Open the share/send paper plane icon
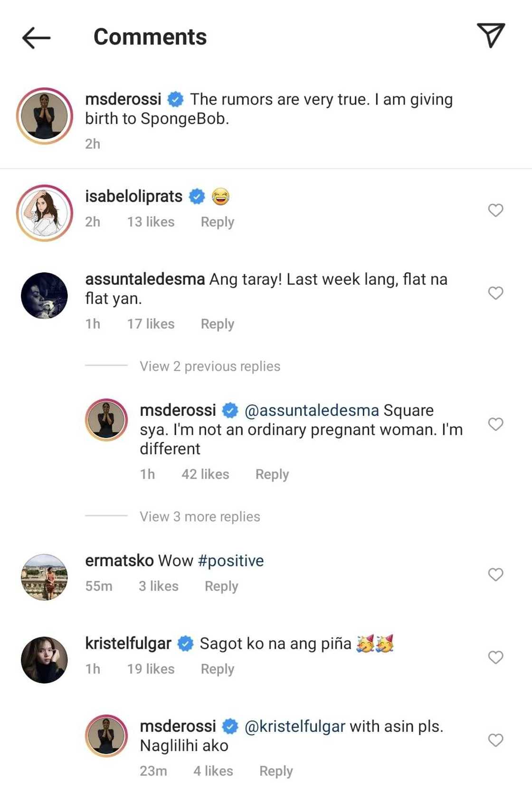This screenshot has width=532, height=807. [491, 35]
